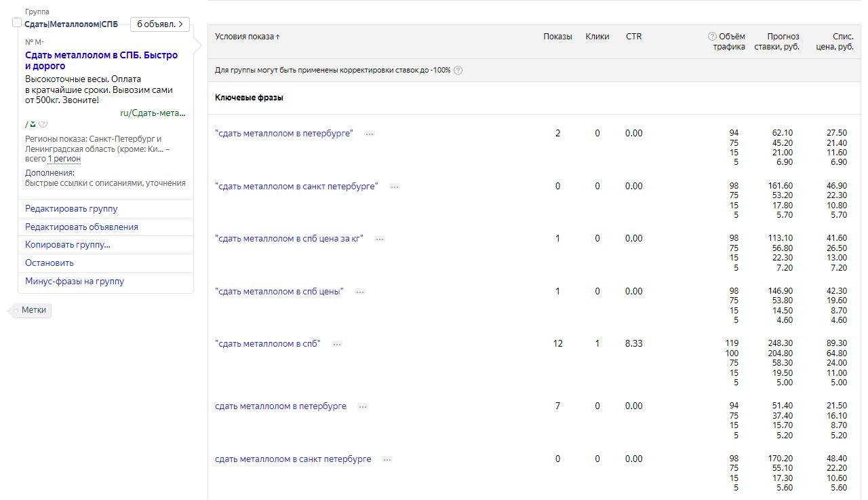Click the 1 регион link
The width and height of the screenshot is (868, 500).
point(64,159)
